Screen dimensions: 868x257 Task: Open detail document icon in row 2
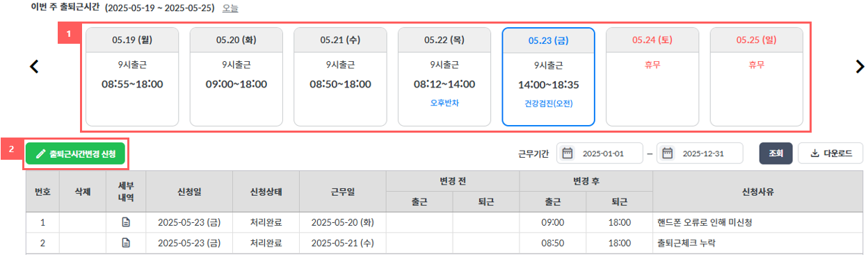tap(126, 242)
